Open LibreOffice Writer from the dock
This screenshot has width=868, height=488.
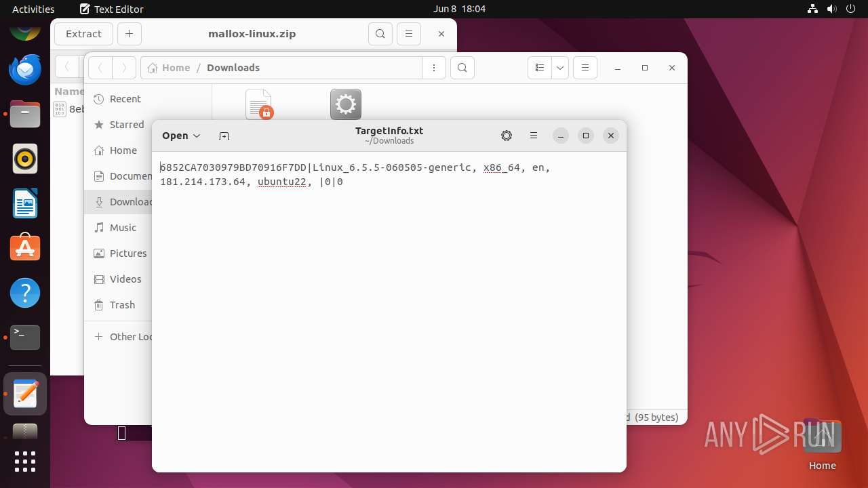point(25,203)
